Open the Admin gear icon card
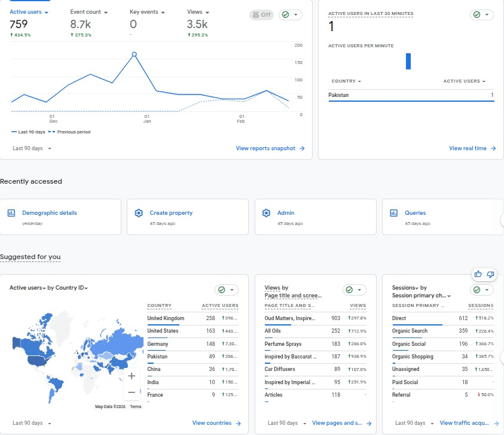This screenshot has height=435, width=504. (266, 213)
